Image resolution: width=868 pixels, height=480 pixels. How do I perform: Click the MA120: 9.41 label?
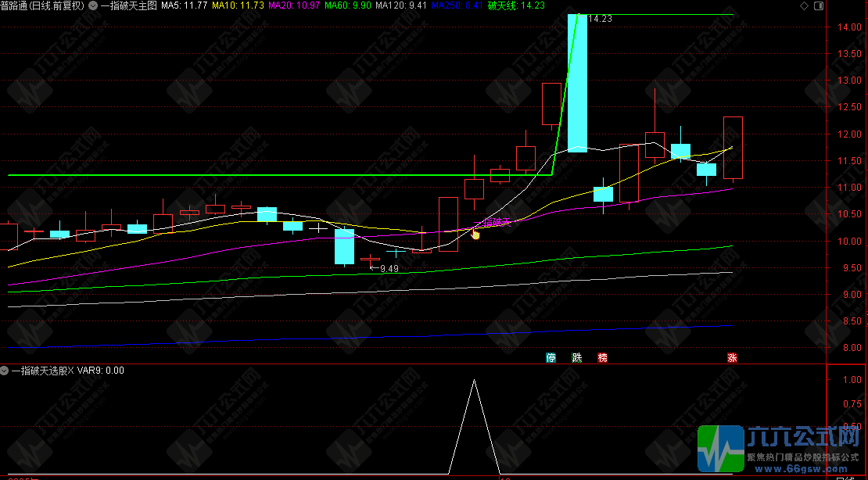click(401, 5)
